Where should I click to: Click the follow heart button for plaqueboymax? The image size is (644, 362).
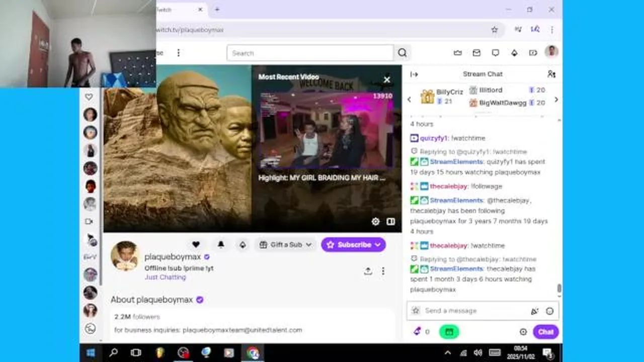pos(196,245)
